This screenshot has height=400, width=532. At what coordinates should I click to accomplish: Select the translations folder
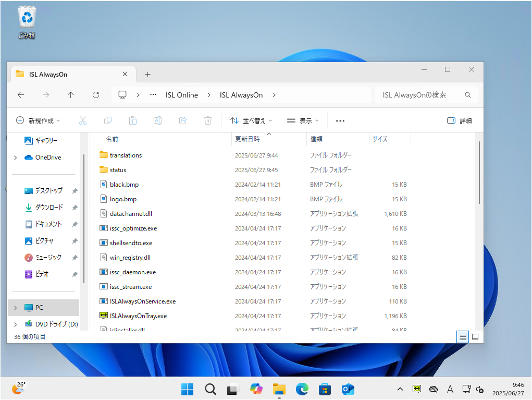coord(126,155)
